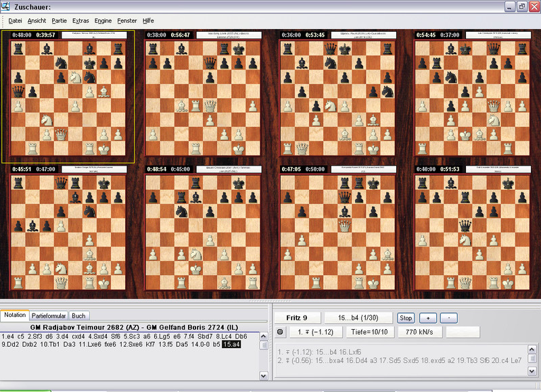Click the Tiefe=10/10 depth field

coord(367,332)
